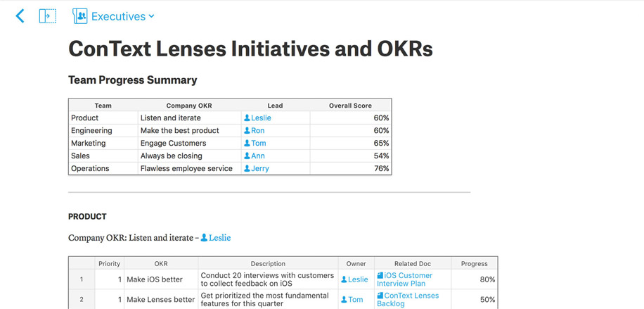Click the back arrow icon
644x309 pixels.
(20, 16)
